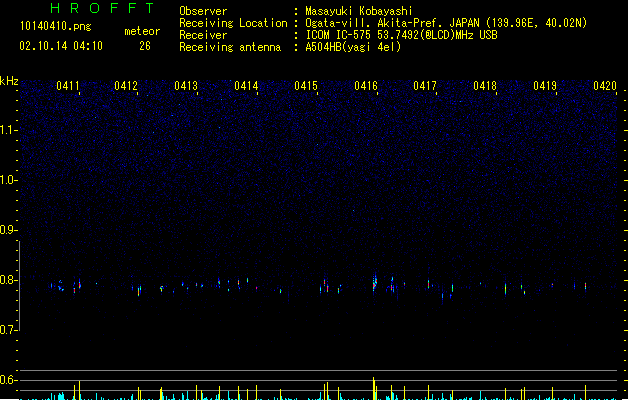Click the meteor label
Screen dimensions: 629x400
point(142,31)
